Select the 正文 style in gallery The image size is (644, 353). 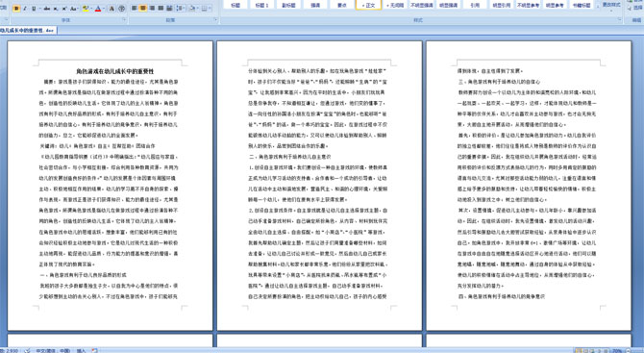(368, 5)
